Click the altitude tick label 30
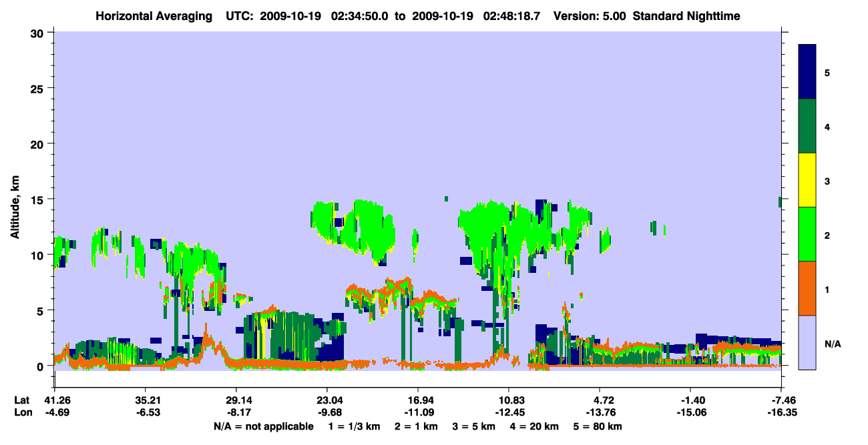868x445 pixels. [x=39, y=33]
